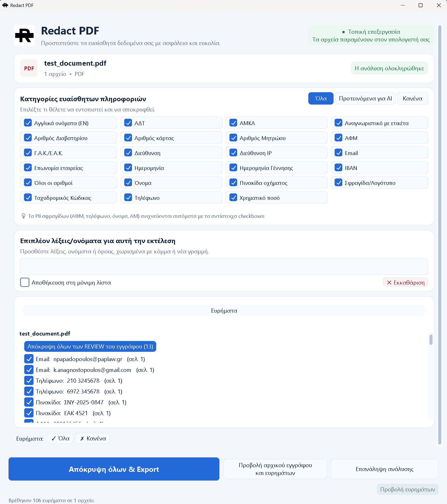Click the findings list scrollbar thumb
Image resolution: width=447 pixels, height=504 pixels.
(x=431, y=339)
